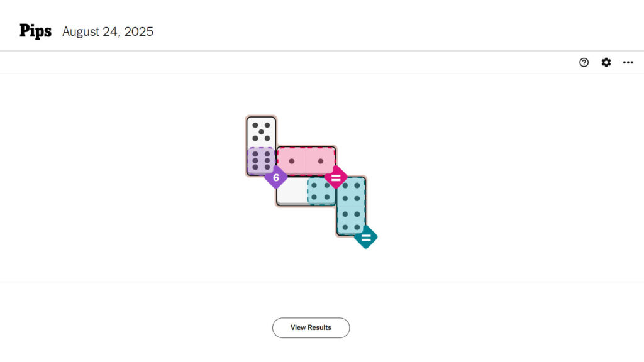This screenshot has width=644, height=362.
Task: Click the seam between the two pink cells
Action: [x=306, y=161]
